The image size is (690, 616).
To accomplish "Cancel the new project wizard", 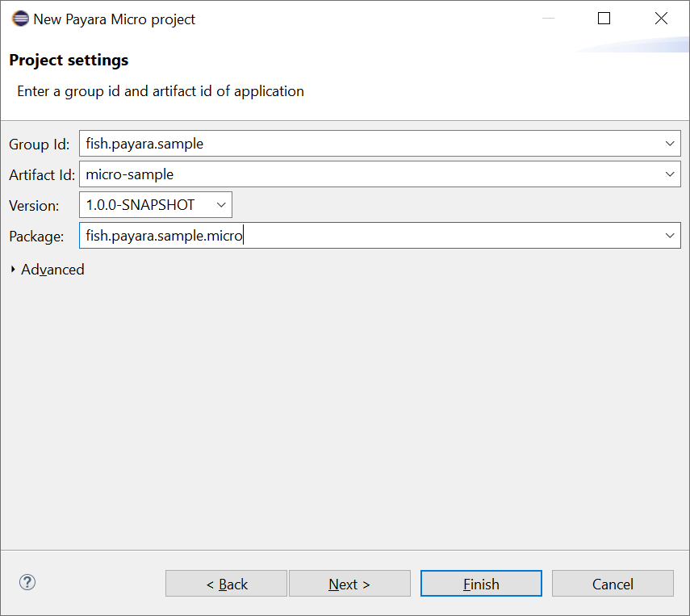I will 613,584.
